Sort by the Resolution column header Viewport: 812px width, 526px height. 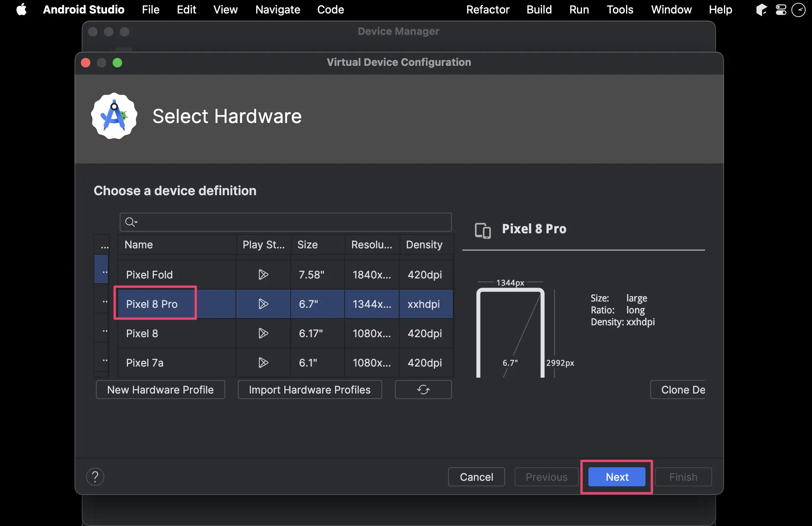point(372,244)
